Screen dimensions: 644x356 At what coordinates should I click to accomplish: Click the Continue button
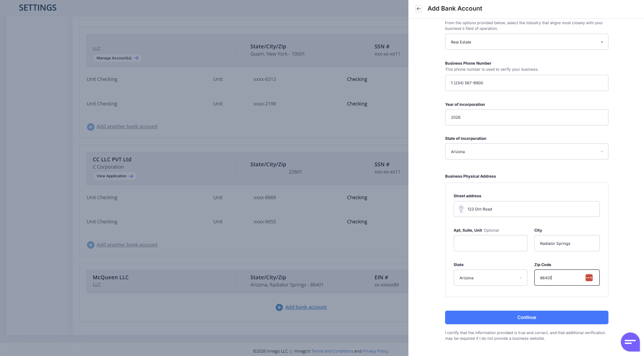(x=526, y=317)
